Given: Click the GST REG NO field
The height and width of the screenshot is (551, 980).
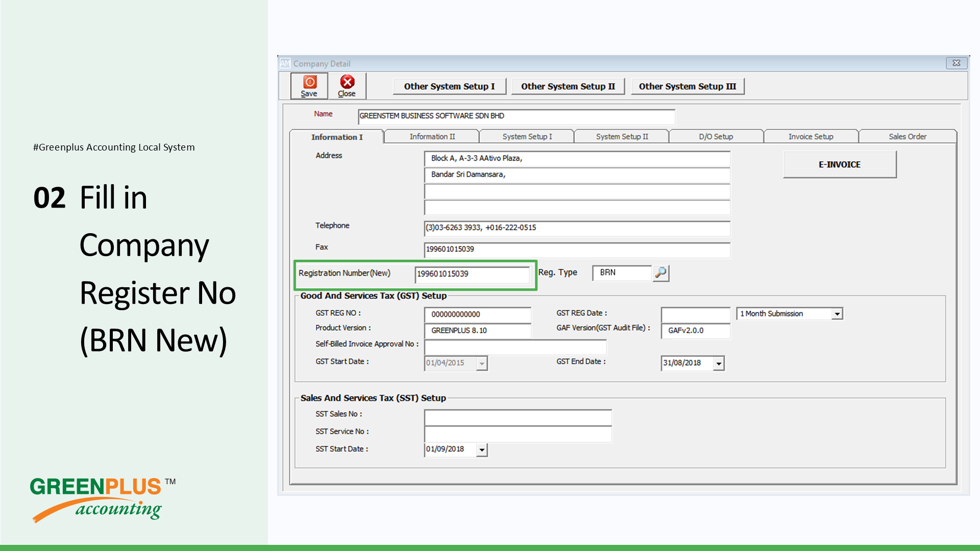Looking at the screenshot, I should (478, 315).
